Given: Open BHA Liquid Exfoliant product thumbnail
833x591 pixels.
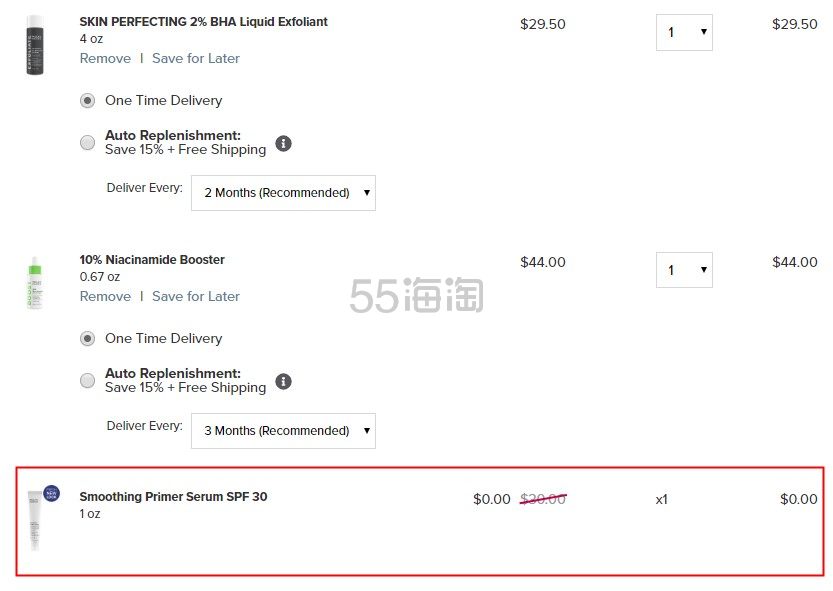Looking at the screenshot, I should pos(35,45).
